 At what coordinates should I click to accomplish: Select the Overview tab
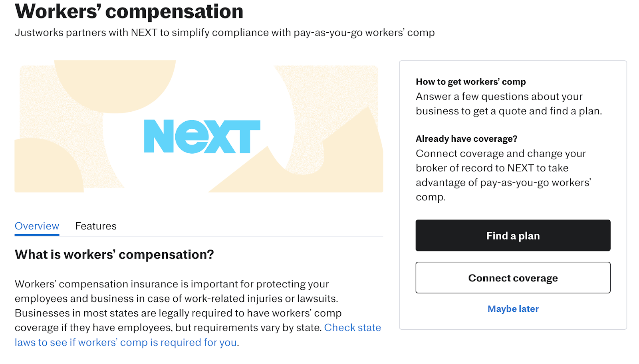point(37,226)
